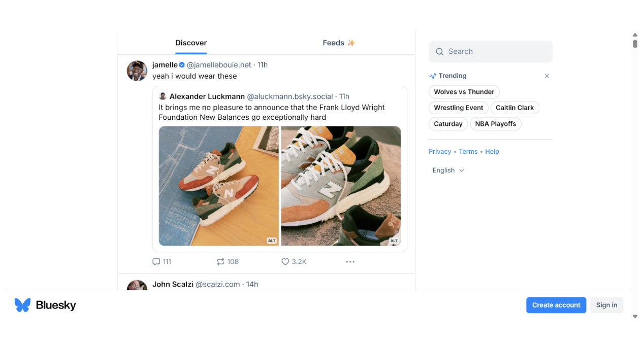The width and height of the screenshot is (644, 338).
Task: Click jamelle's profile avatar
Action: click(137, 71)
